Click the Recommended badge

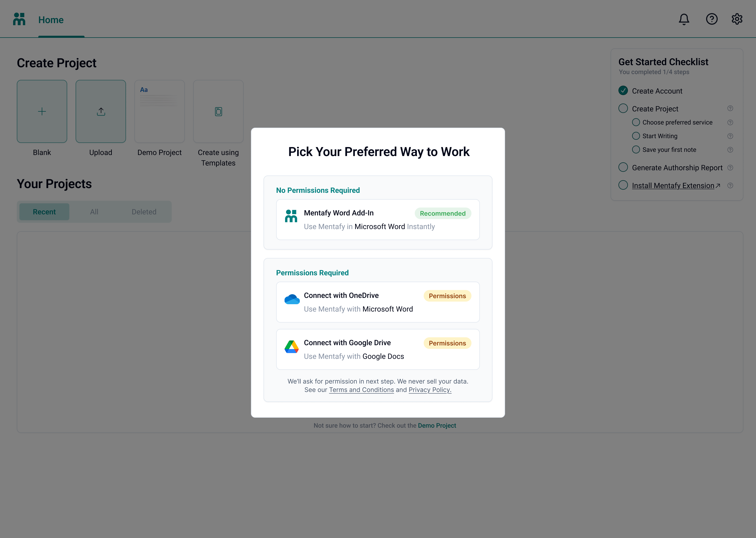tap(443, 214)
